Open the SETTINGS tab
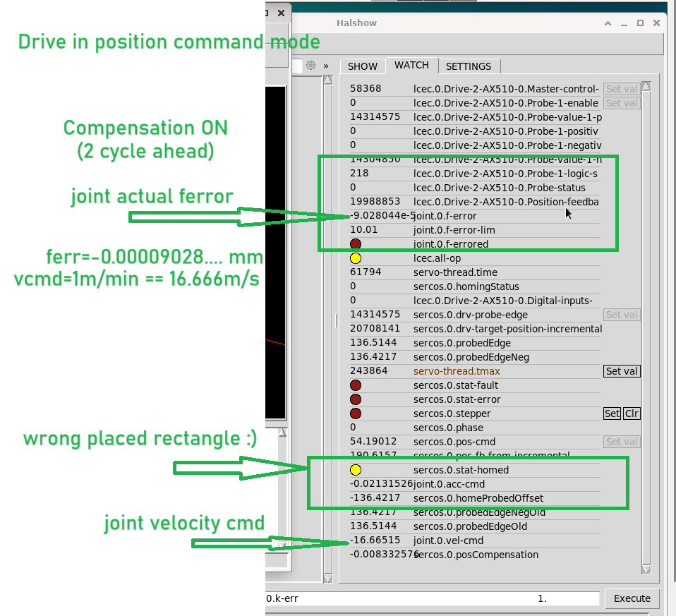Image resolution: width=676 pixels, height=616 pixels. (469, 66)
